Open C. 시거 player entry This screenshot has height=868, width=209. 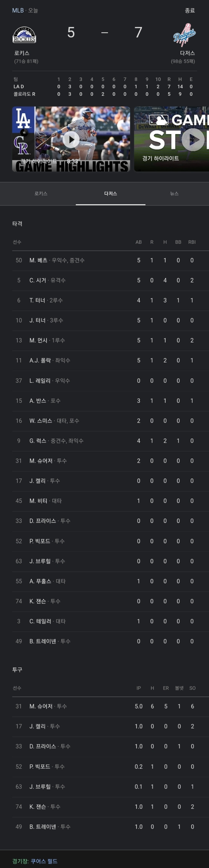click(104, 280)
